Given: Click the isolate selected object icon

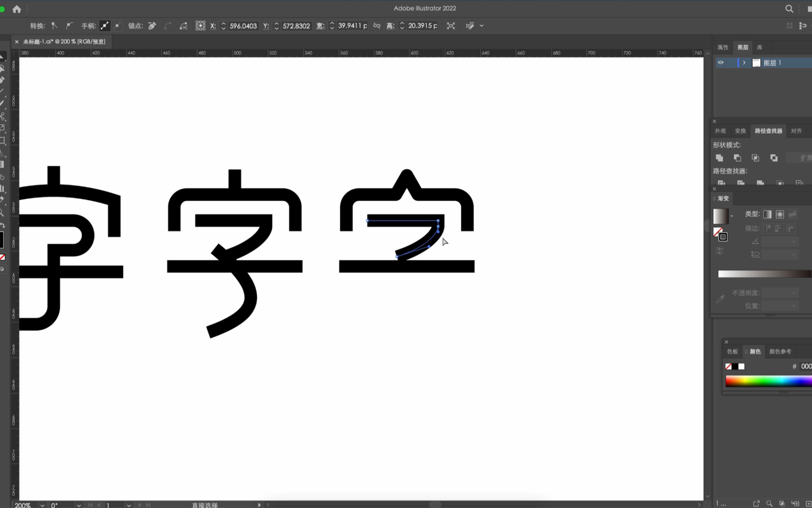Looking at the screenshot, I should [451, 26].
